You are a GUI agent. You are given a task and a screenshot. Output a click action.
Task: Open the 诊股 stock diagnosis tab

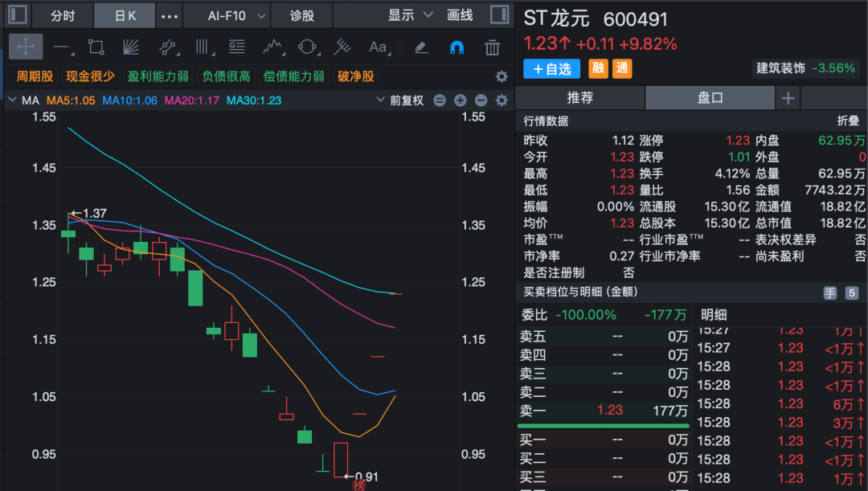[301, 15]
